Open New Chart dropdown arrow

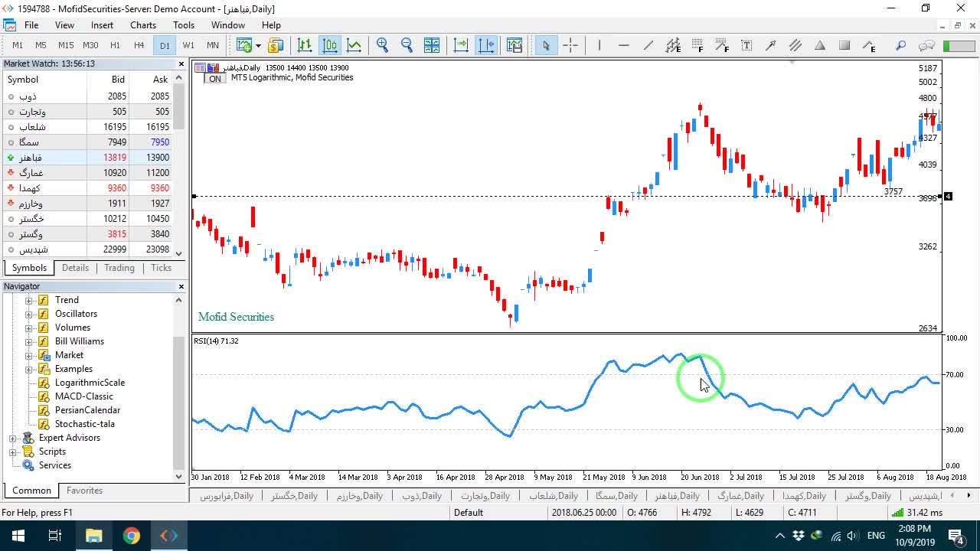(258, 46)
